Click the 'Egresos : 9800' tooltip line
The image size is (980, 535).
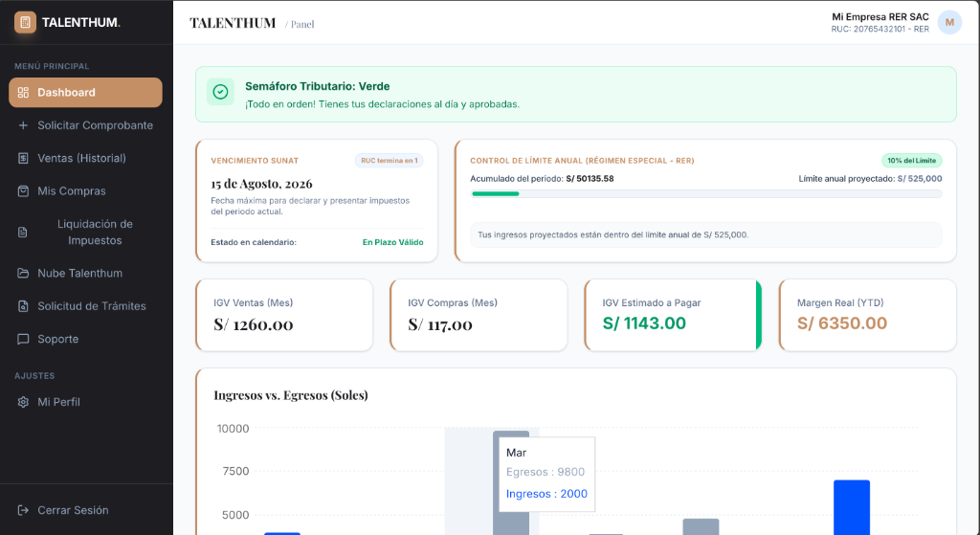click(x=546, y=472)
